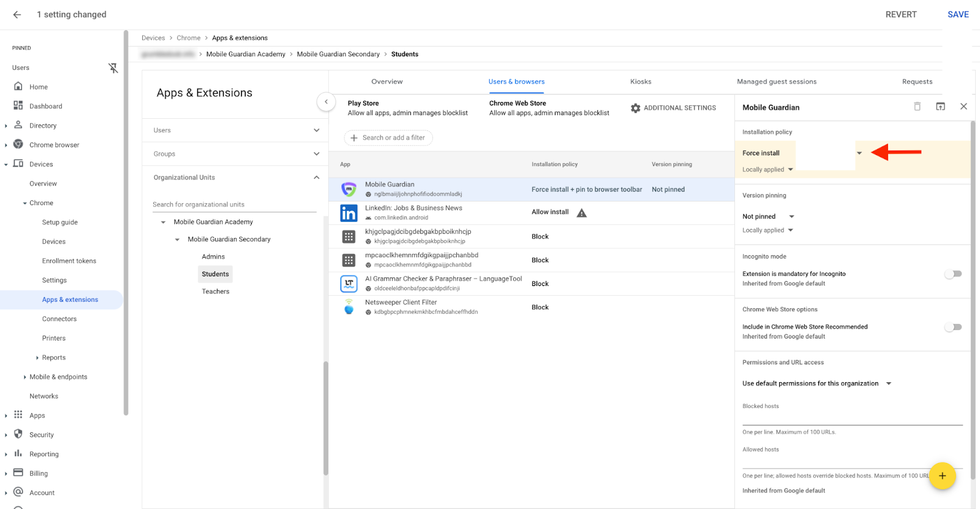Open the Devices breadcrumb link
Image resolution: width=980 pixels, height=509 pixels.
[x=153, y=38]
